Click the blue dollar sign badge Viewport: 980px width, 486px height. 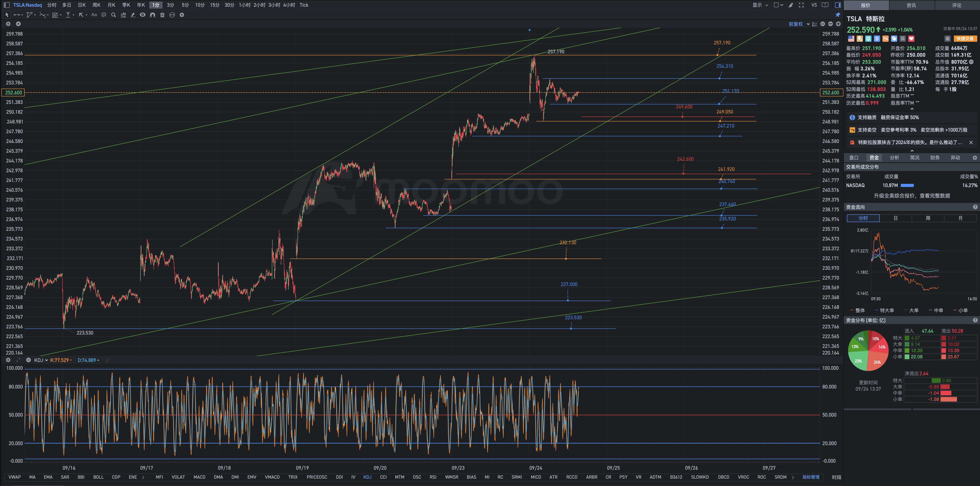[877, 39]
